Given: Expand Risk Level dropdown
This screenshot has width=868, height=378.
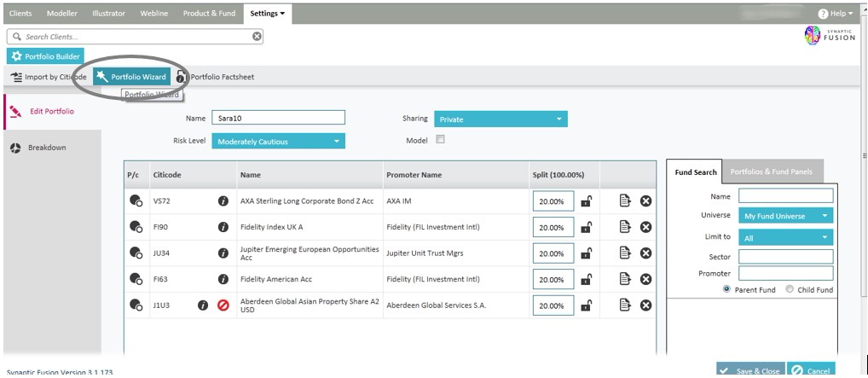Looking at the screenshot, I should 277,142.
